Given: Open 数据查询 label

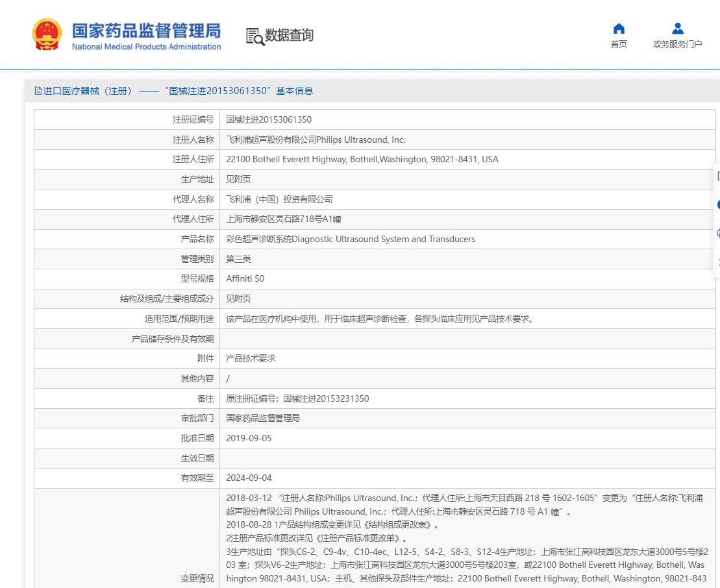Looking at the screenshot, I should pyautogui.click(x=289, y=35).
